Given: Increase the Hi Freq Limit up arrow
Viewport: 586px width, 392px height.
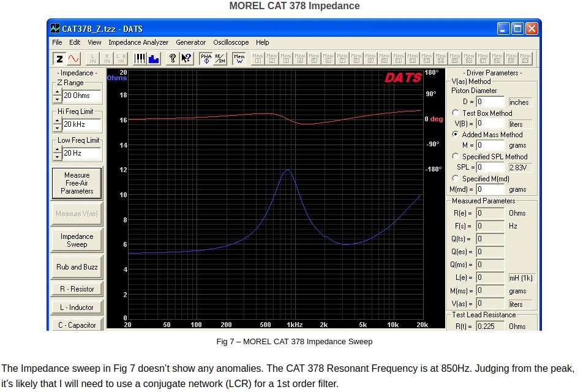Looking at the screenshot, I should (57, 121).
